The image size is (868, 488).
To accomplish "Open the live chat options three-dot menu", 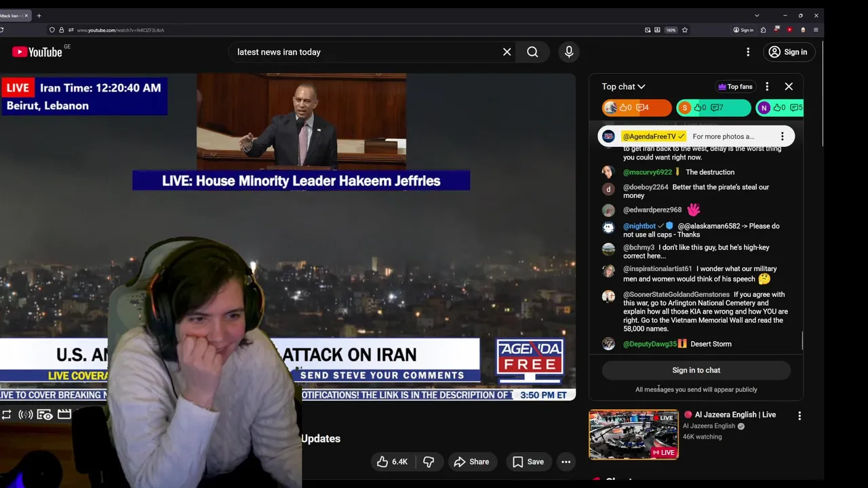I will coord(767,87).
